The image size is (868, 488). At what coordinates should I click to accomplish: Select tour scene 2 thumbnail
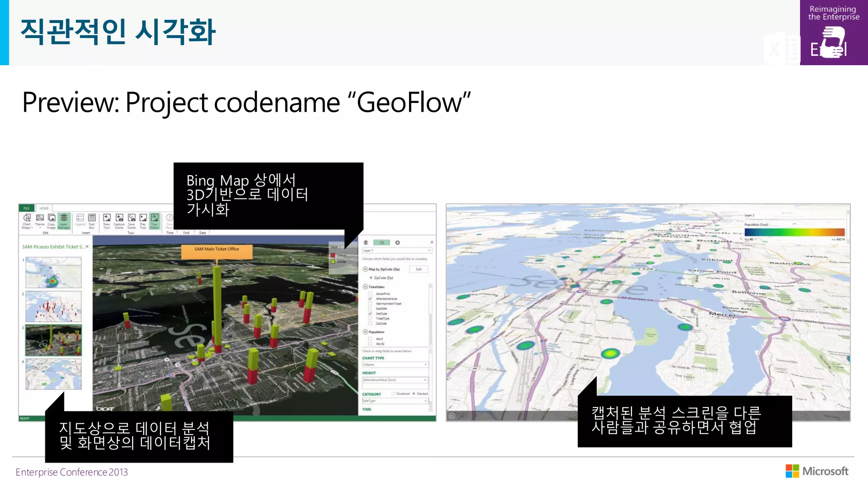(x=53, y=306)
